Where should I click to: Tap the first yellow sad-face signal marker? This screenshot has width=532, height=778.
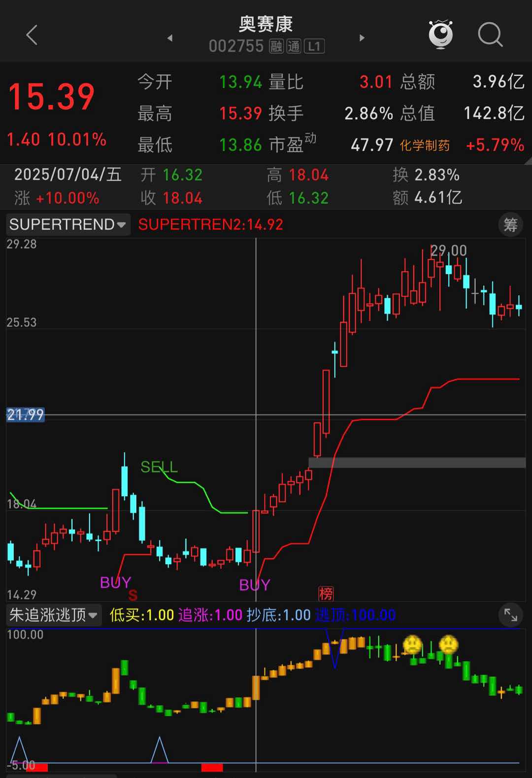click(412, 644)
